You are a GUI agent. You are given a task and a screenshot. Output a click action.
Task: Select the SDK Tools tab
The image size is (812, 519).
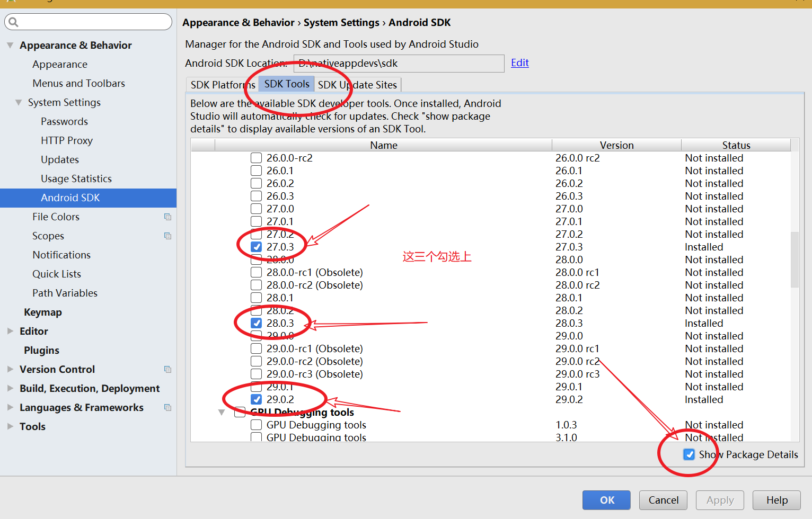point(287,84)
